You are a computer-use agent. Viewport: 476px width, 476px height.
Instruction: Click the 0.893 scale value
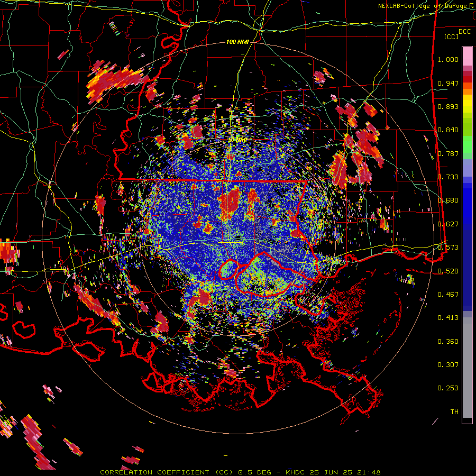448,106
